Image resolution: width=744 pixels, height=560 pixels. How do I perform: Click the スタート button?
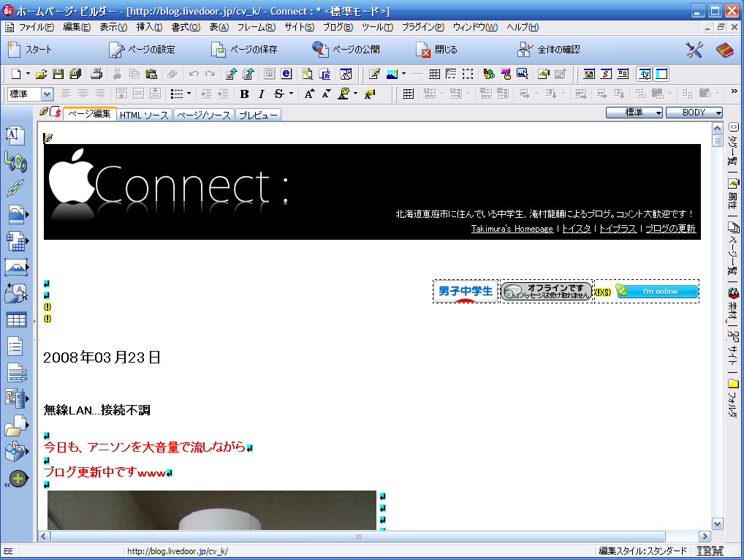(x=29, y=50)
